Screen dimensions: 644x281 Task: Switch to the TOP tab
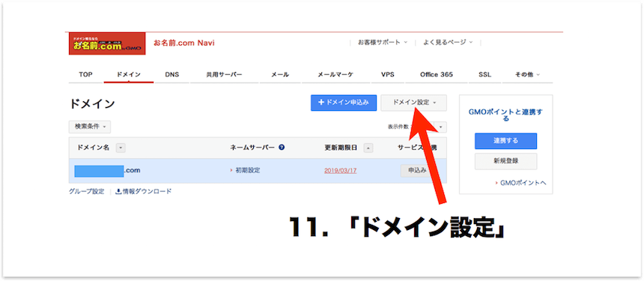(85, 75)
